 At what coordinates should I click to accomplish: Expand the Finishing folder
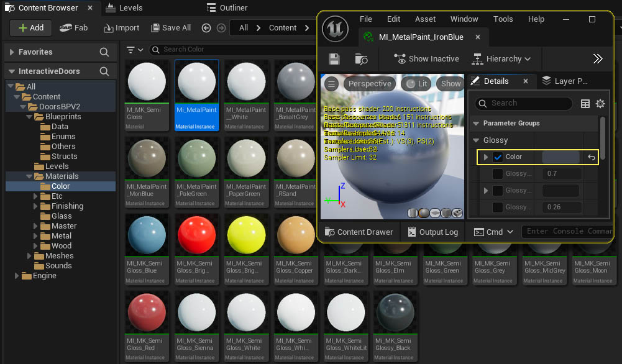(35, 206)
